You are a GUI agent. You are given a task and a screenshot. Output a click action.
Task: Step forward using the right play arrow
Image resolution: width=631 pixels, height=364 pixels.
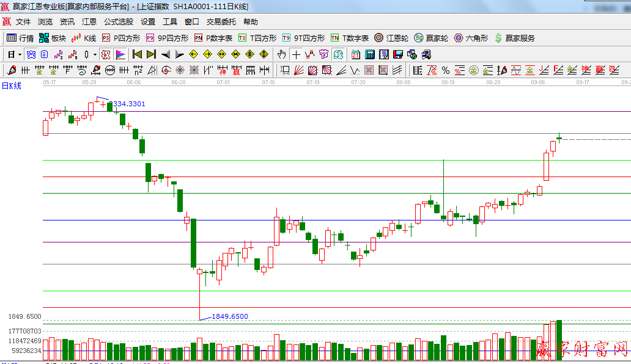179,54
